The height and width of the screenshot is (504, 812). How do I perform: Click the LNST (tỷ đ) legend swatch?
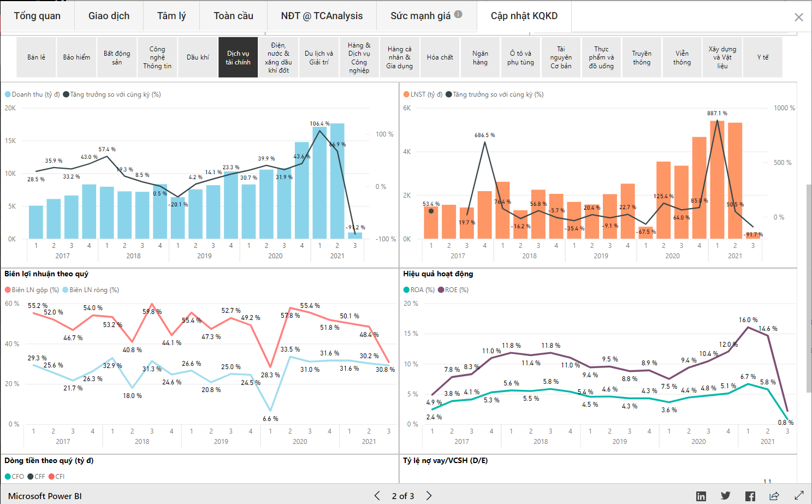point(406,94)
